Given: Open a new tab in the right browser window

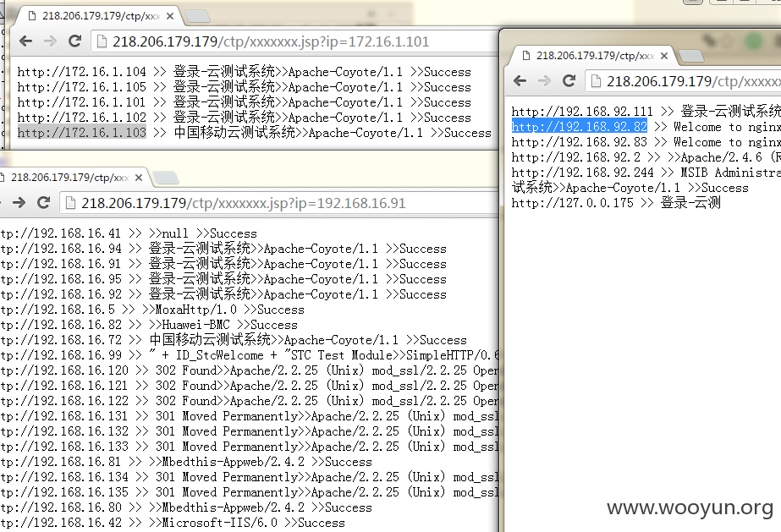Looking at the screenshot, I should (x=690, y=56).
